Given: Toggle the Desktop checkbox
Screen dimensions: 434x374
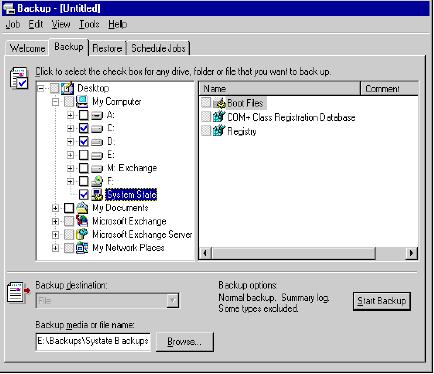Looking at the screenshot, I should pyautogui.click(x=54, y=88).
